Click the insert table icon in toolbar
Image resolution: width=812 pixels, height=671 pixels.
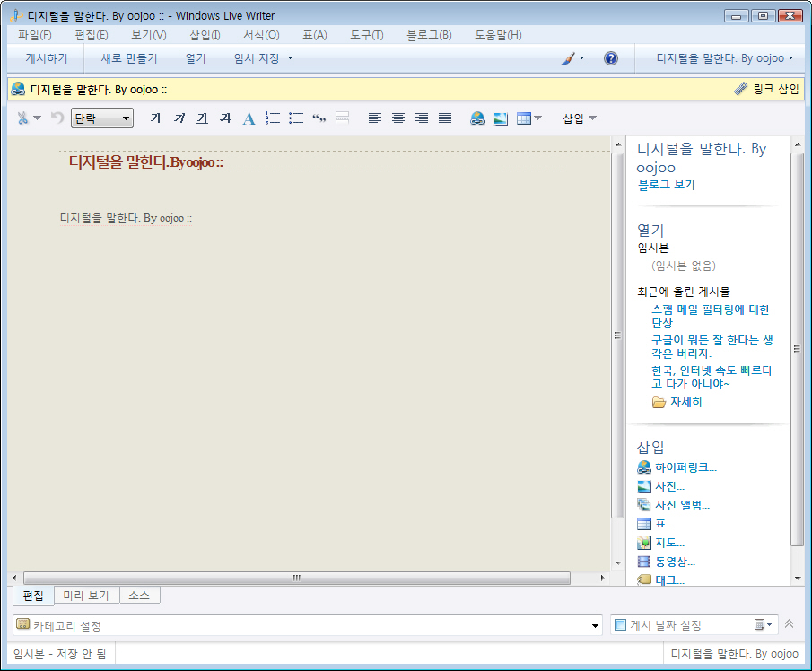pos(524,118)
